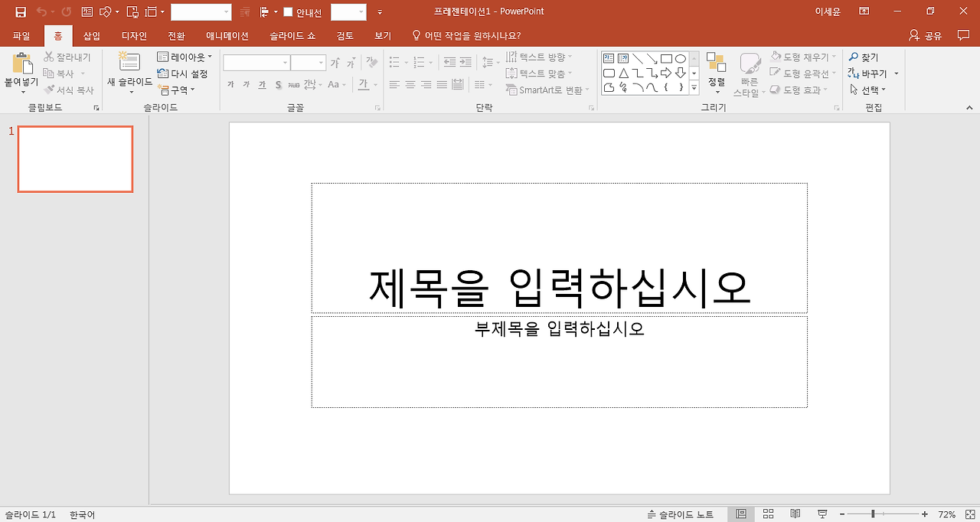Select the oval shape in shapes gallery

(x=680, y=58)
